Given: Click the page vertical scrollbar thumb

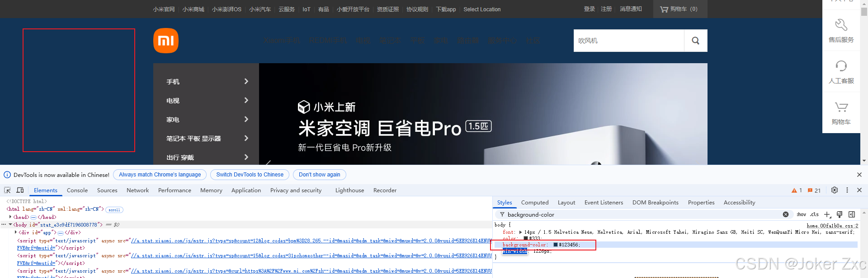Looking at the screenshot, I should 864,11.
